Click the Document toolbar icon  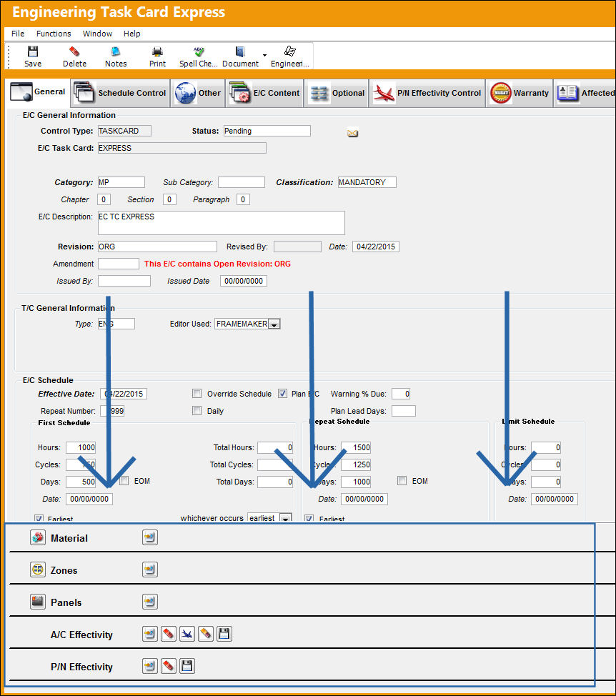[240, 56]
